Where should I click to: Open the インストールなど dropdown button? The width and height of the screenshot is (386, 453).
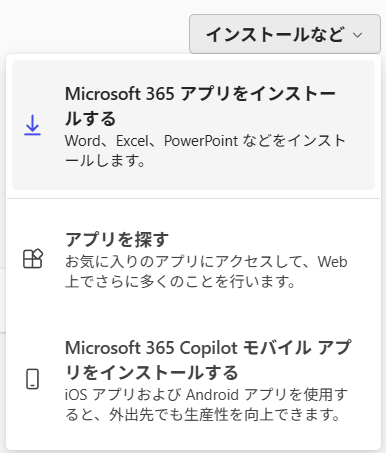click(x=285, y=34)
